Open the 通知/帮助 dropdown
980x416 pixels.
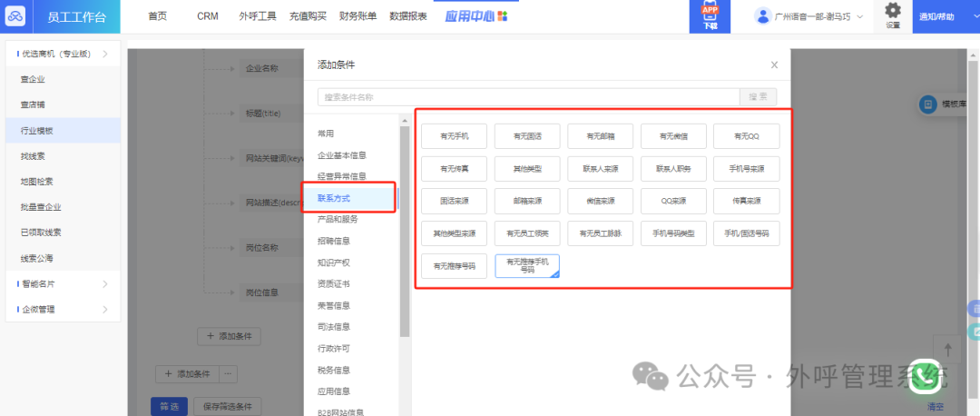tap(946, 17)
